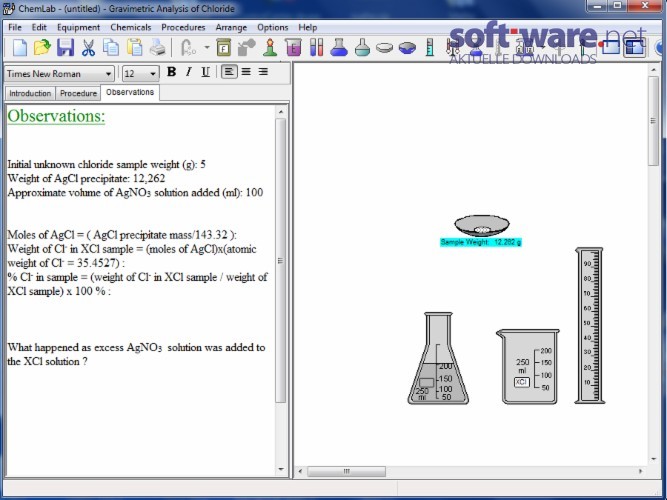The height and width of the screenshot is (500, 667).
Task: Open the Procedures menu
Action: [183, 27]
